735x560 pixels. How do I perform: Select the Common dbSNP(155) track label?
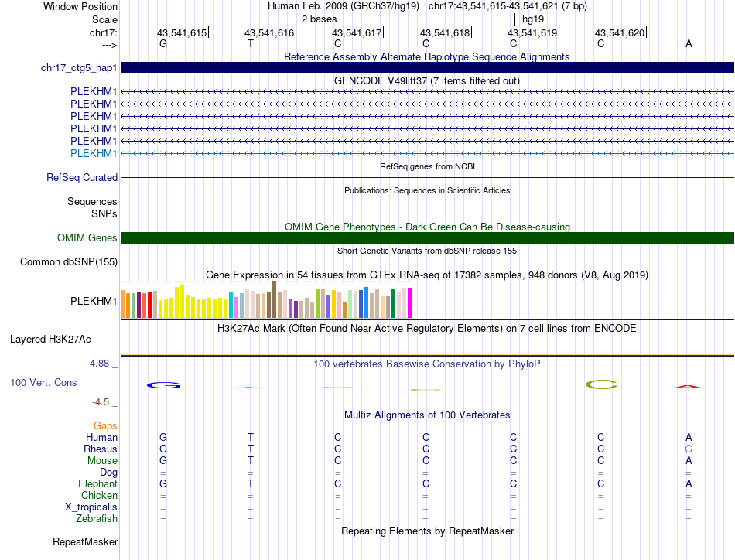click(69, 262)
